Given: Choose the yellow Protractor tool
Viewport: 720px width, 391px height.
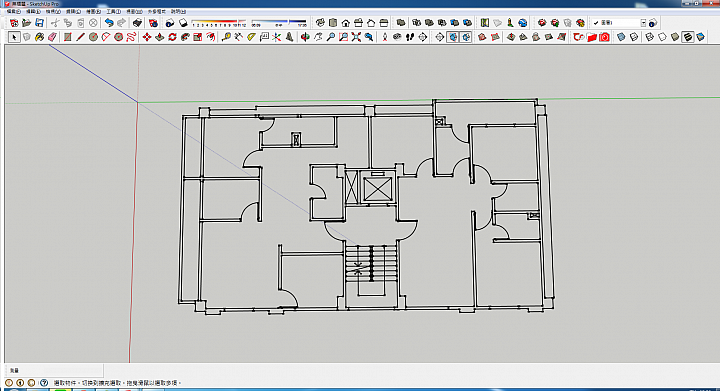Looking at the screenshot, I should (x=251, y=37).
